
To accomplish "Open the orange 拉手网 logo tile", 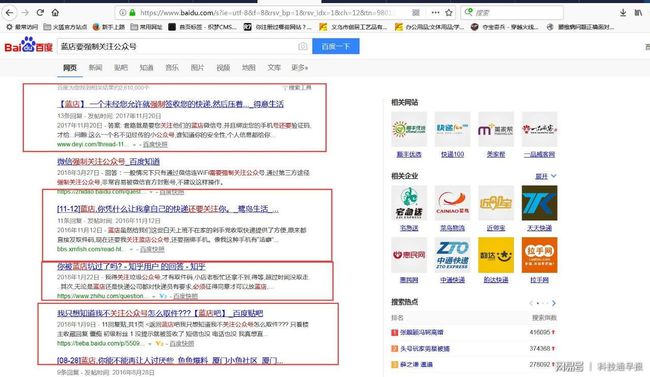I will [539, 255].
